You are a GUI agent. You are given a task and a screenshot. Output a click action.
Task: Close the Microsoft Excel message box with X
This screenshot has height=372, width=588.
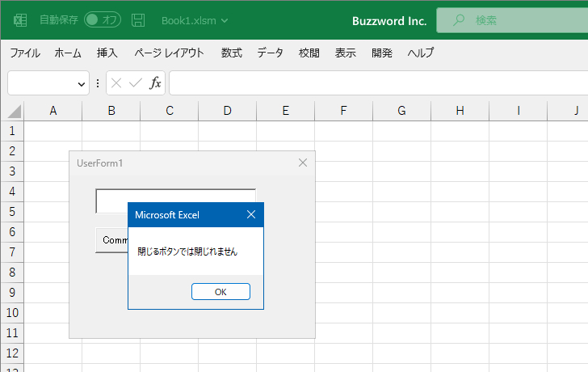point(251,214)
